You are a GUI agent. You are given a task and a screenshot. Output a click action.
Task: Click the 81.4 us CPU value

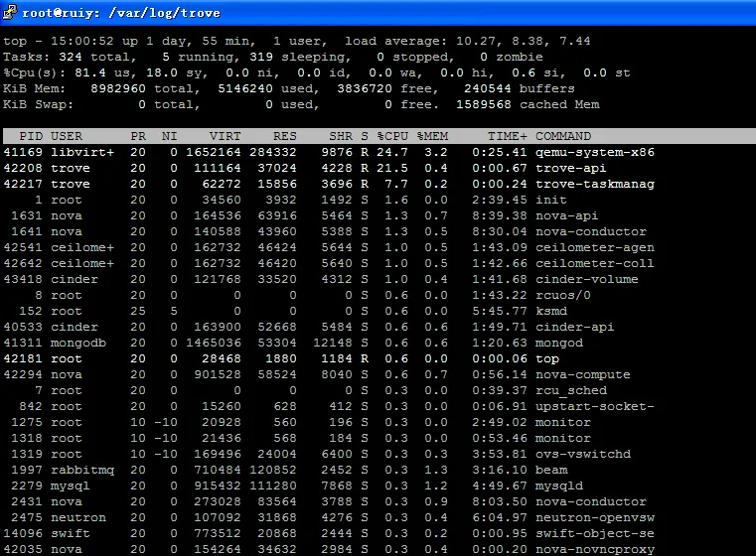pyautogui.click(x=90, y=72)
